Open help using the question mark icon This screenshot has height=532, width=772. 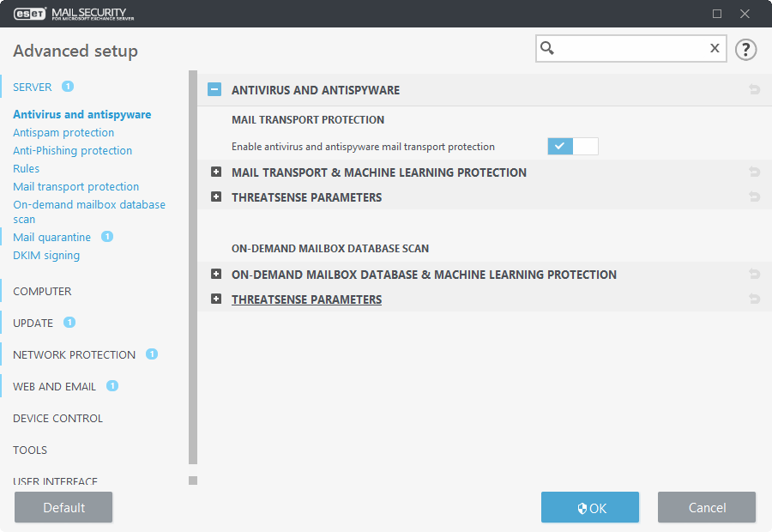(745, 49)
